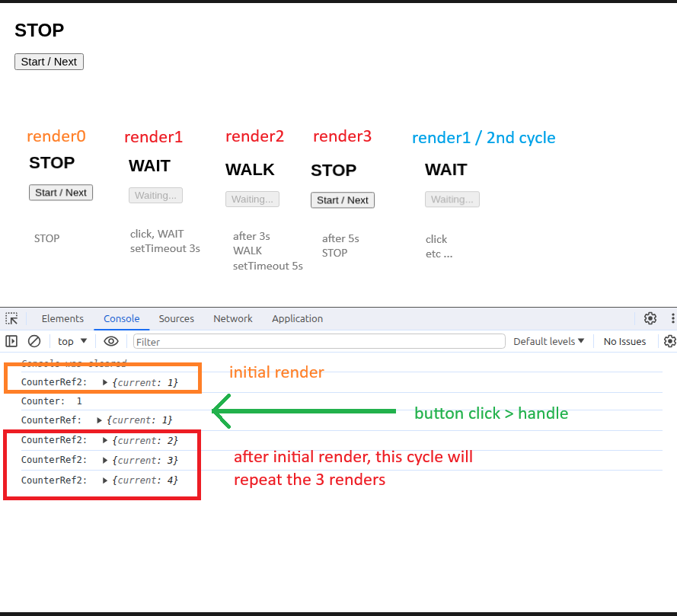677x616 pixels.
Task: Open the top JavaScript context dropdown
Action: coord(72,341)
